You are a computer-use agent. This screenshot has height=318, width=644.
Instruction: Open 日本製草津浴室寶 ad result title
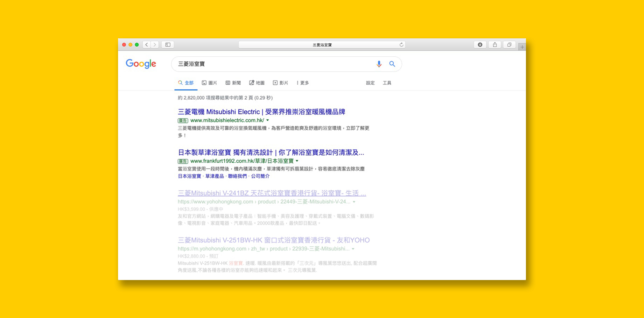pyautogui.click(x=271, y=152)
